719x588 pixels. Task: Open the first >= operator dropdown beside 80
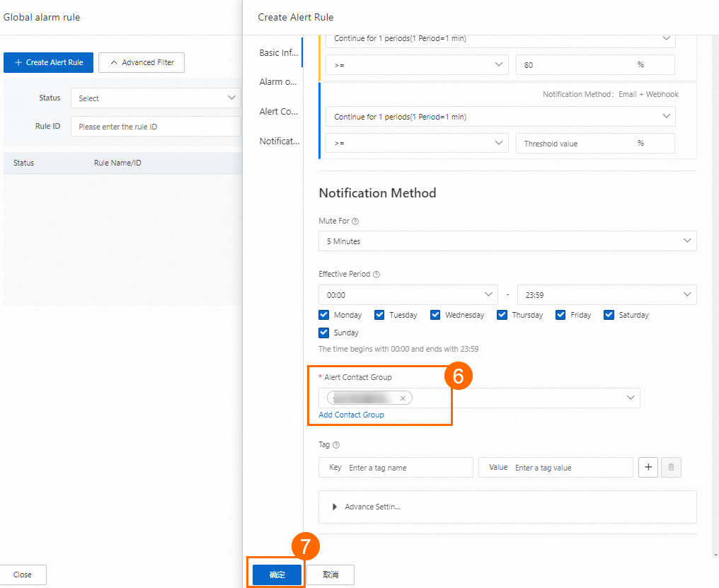417,65
